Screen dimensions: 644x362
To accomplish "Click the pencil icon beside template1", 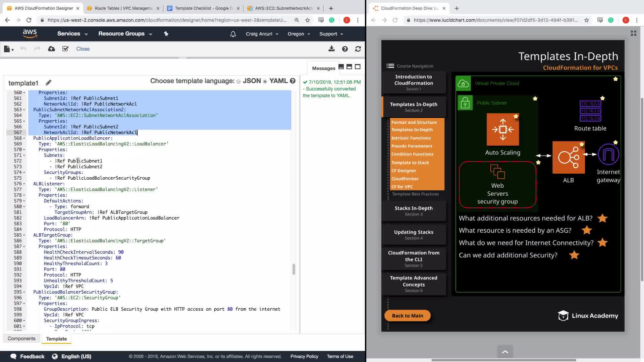I will click(48, 83).
